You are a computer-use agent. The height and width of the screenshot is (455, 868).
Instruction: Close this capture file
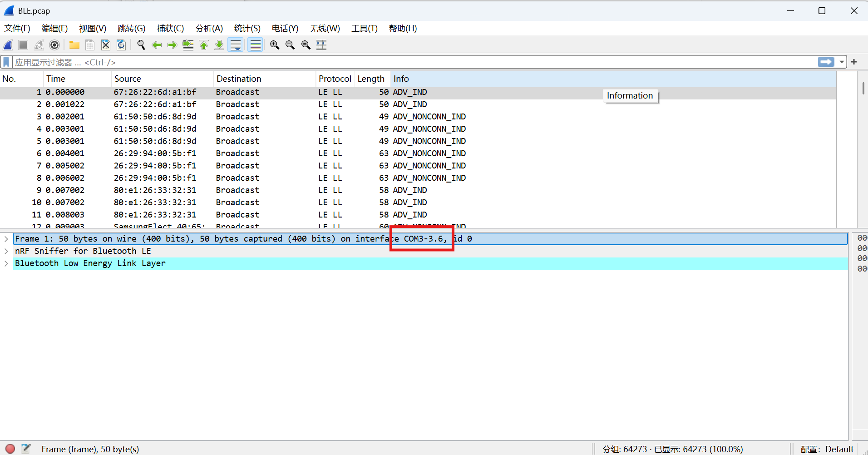coord(106,45)
